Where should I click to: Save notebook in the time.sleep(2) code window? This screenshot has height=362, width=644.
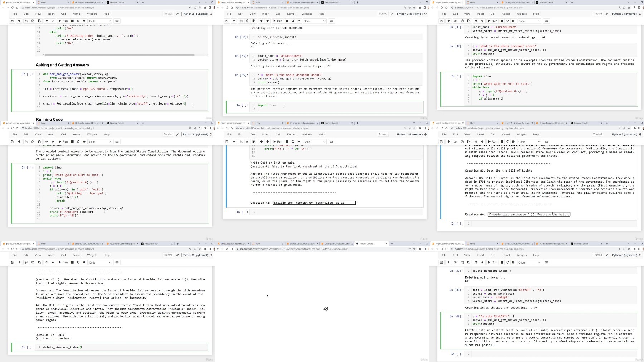pos(12,141)
